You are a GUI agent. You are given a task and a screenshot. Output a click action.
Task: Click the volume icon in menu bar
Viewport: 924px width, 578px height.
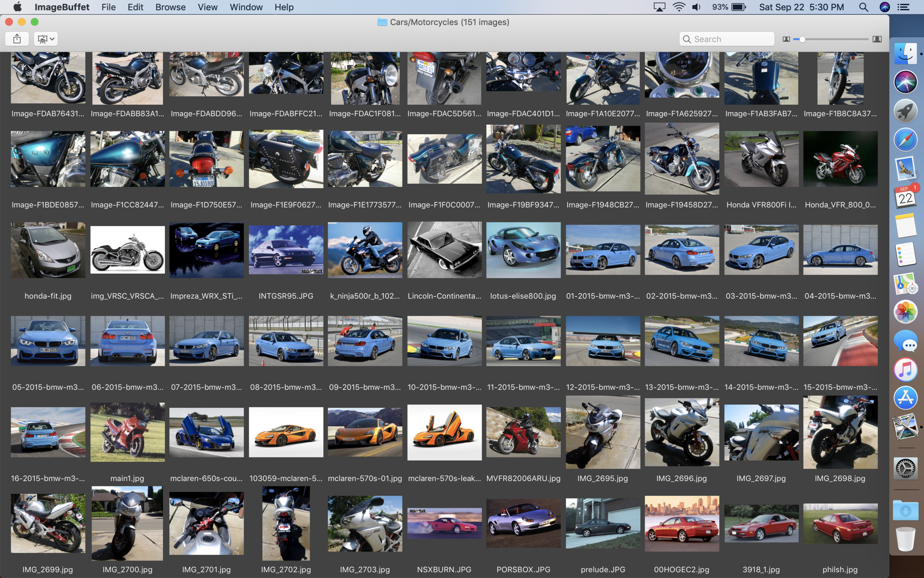[696, 7]
